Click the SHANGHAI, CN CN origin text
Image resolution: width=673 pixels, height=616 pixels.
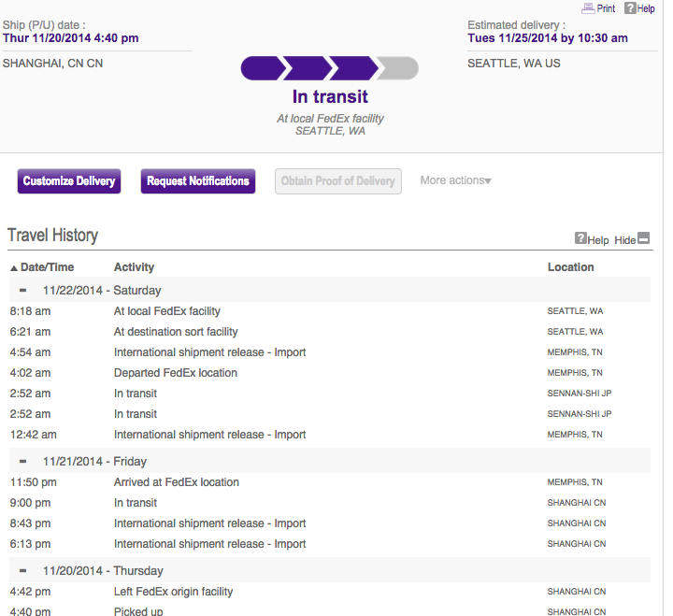click(52, 64)
